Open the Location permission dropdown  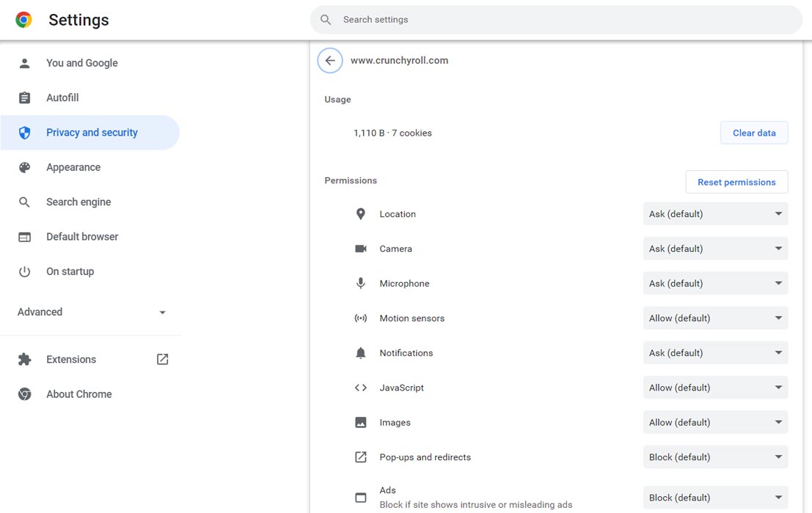[x=716, y=214]
